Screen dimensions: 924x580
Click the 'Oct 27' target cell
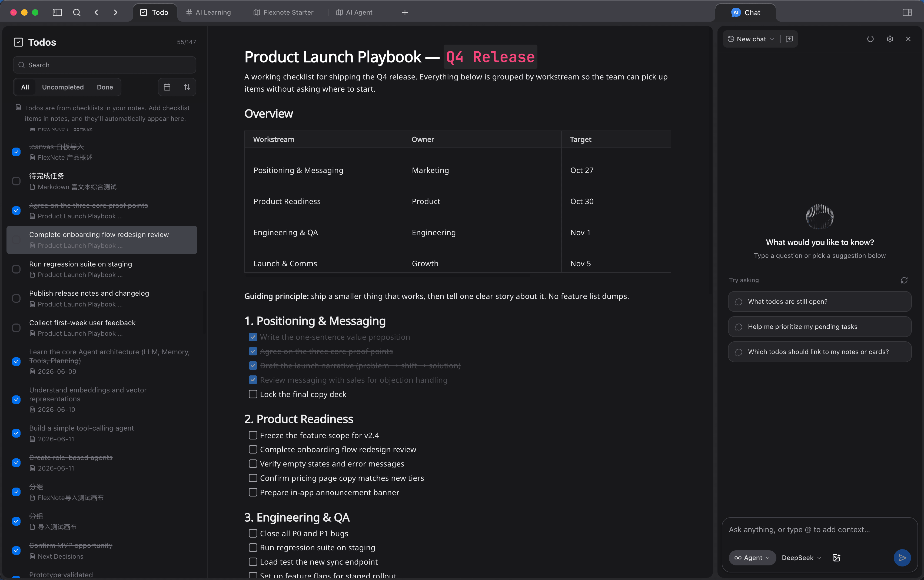point(616,164)
